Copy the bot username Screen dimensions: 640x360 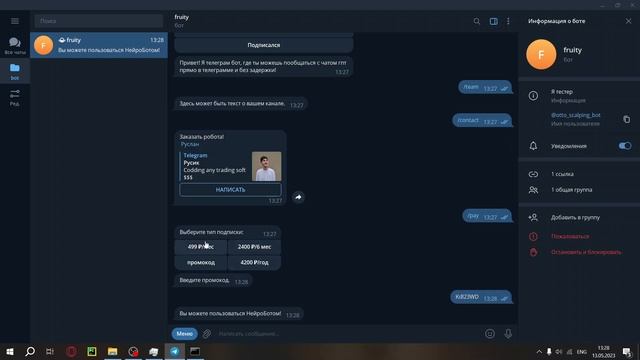[x=627, y=119]
